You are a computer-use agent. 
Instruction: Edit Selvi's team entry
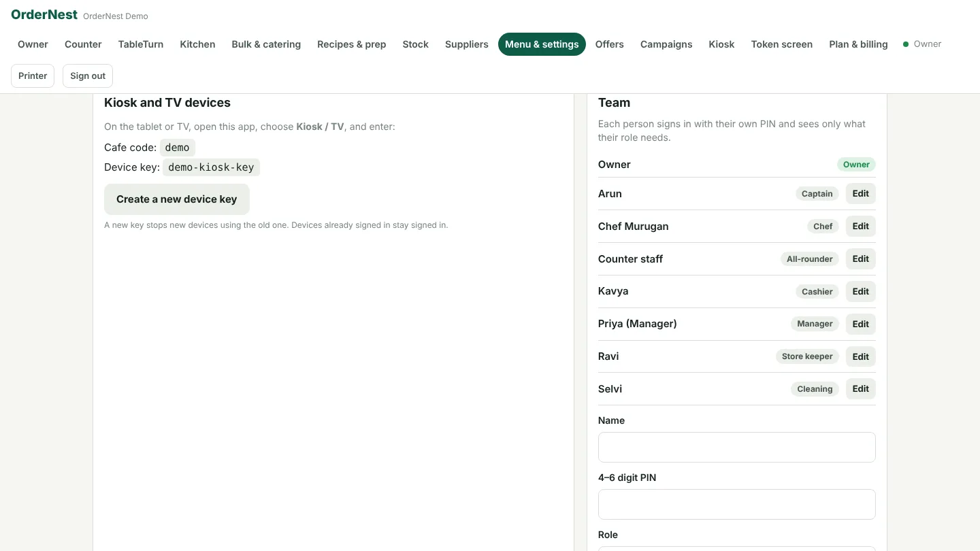pos(861,389)
